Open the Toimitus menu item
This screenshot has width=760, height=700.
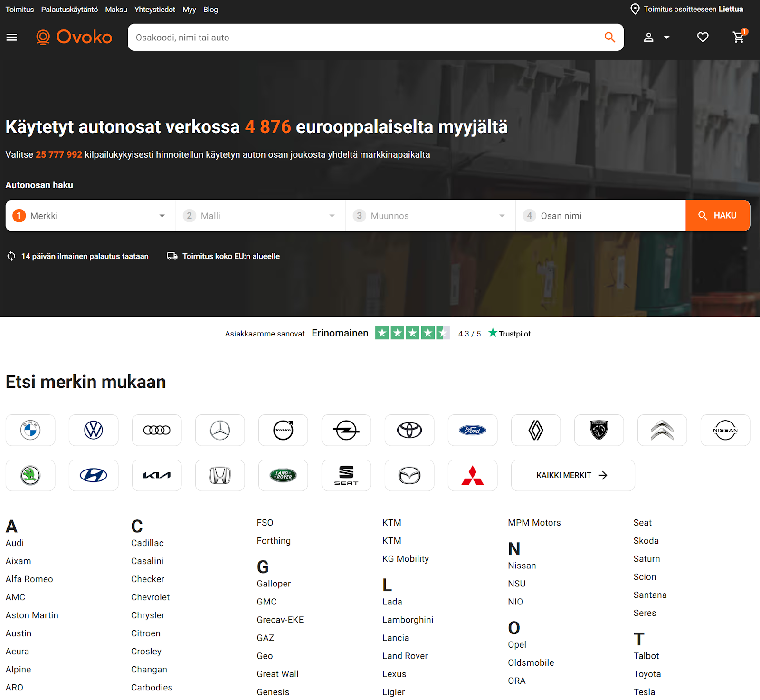(19, 10)
